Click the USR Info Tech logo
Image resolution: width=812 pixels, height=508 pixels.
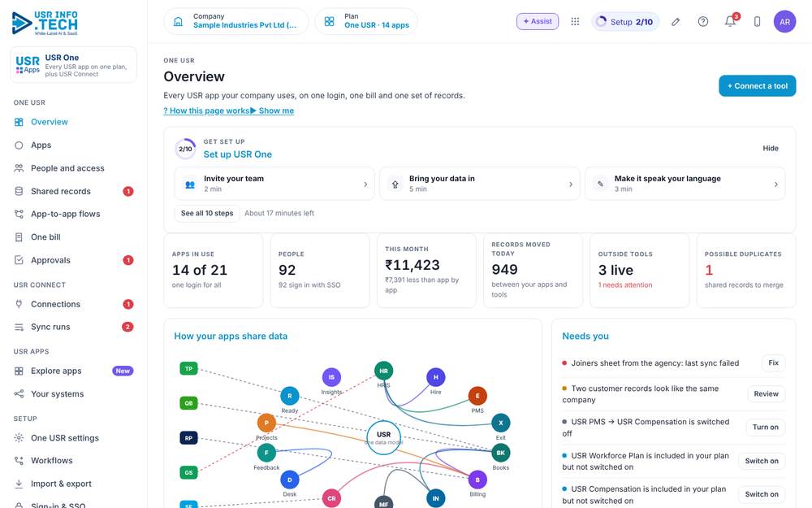[x=45, y=24]
